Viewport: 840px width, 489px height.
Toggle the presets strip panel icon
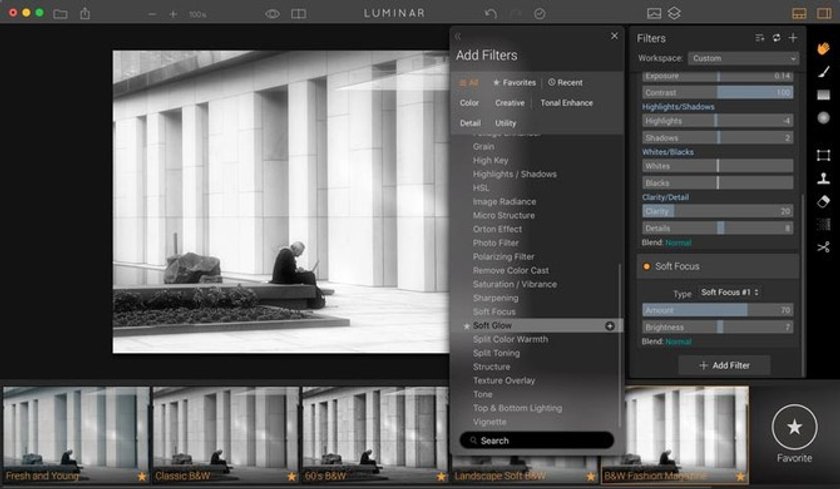click(799, 13)
